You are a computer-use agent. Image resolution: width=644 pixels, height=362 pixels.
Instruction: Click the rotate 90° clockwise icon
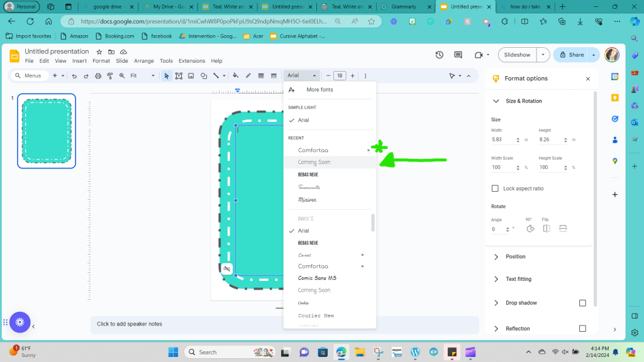pyautogui.click(x=530, y=229)
